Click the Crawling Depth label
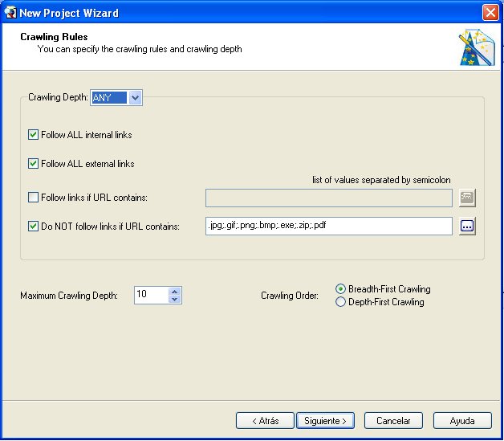The image size is (504, 441). (x=58, y=97)
